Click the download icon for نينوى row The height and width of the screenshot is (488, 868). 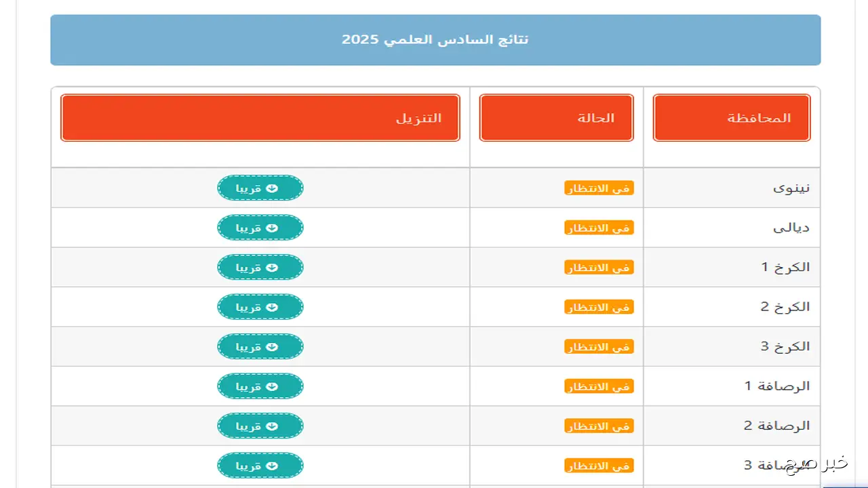coord(273,188)
